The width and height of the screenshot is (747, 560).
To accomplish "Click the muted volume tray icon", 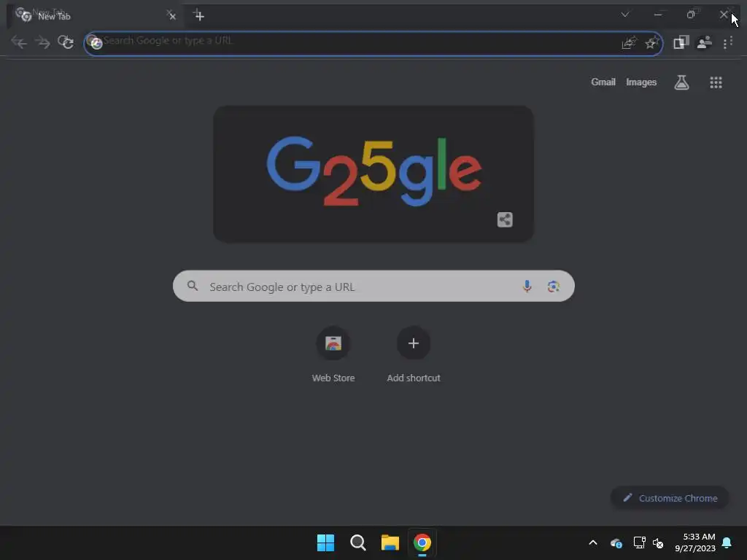I will point(658,542).
